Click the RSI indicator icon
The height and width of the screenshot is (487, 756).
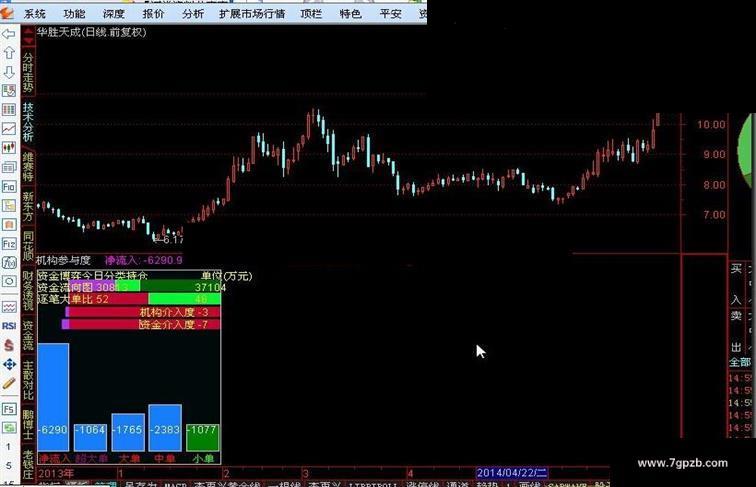(x=9, y=326)
